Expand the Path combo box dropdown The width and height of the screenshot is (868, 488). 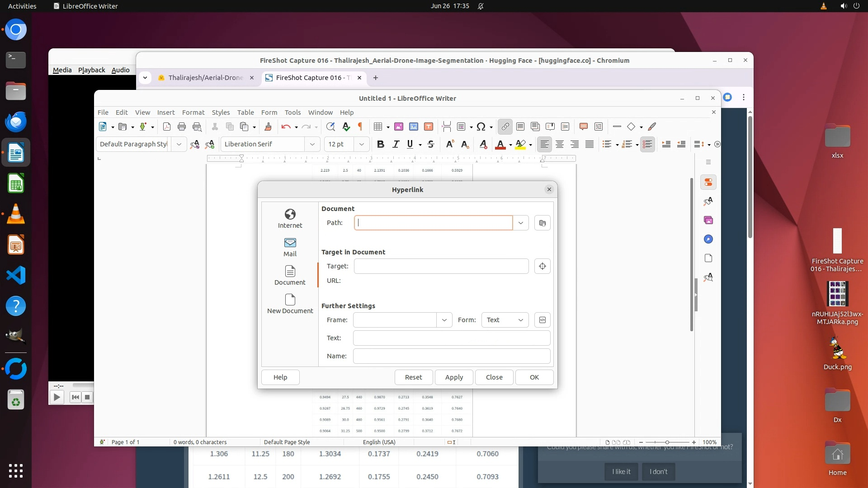[x=521, y=223]
